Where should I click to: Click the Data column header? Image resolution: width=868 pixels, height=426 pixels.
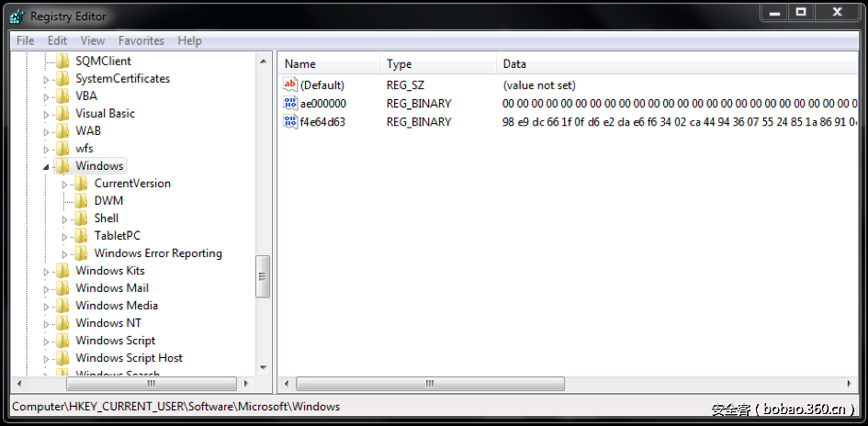(x=677, y=64)
